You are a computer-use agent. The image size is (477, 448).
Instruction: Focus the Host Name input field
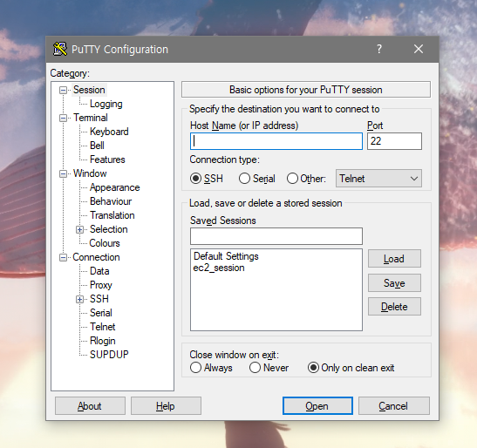[x=276, y=141]
